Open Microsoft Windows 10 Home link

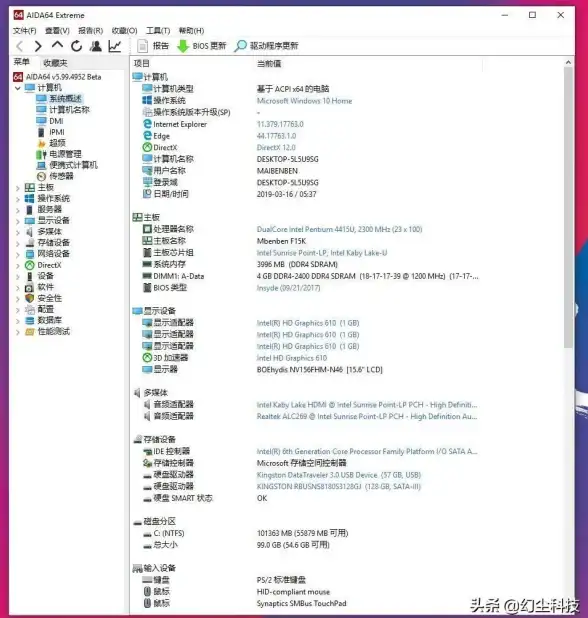[304, 101]
